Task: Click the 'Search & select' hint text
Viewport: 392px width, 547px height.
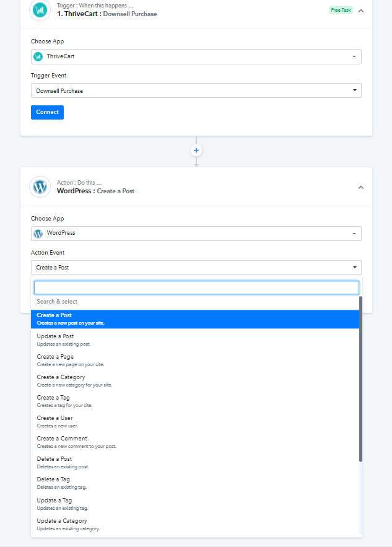Action: [57, 302]
